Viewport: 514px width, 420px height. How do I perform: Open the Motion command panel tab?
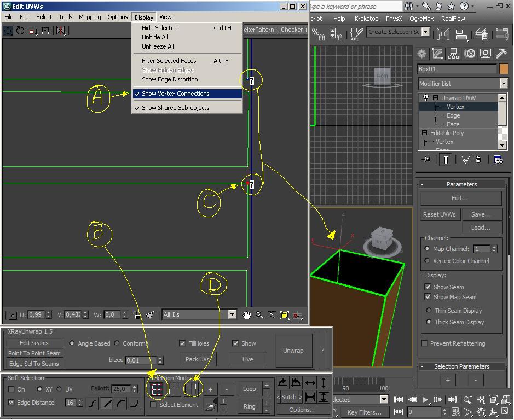tap(470, 54)
